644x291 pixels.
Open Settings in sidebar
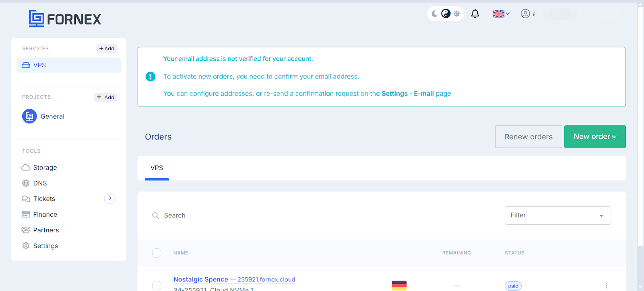45,246
